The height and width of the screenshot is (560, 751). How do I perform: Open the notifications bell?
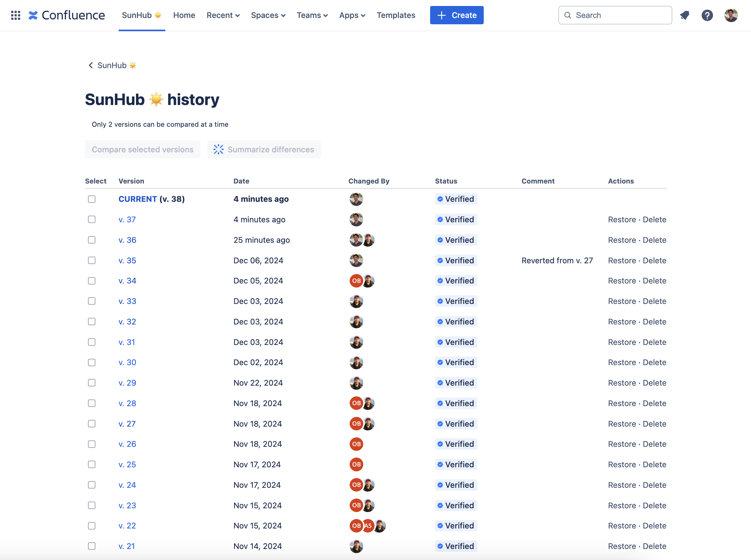pos(684,15)
